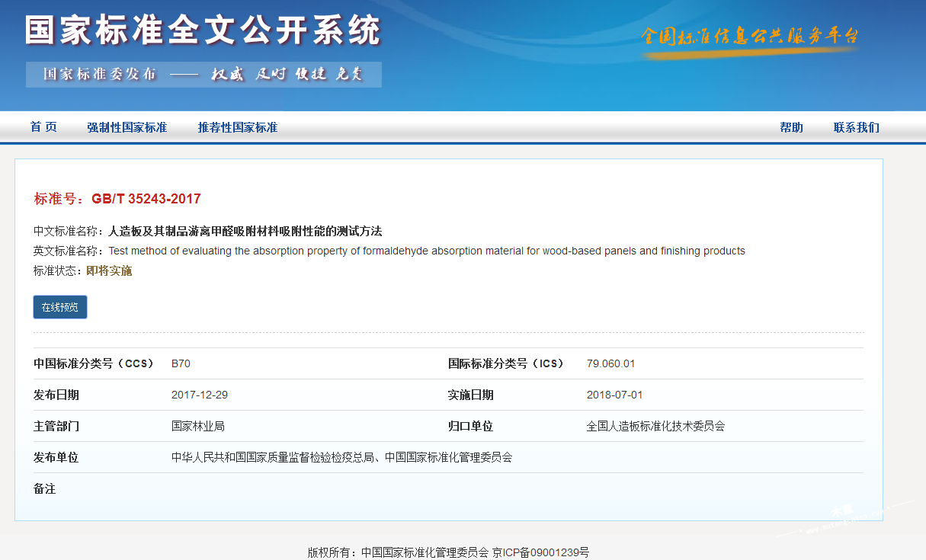The width and height of the screenshot is (926, 560).
Task: Click the Chinese standard name text
Action: [x=245, y=231]
